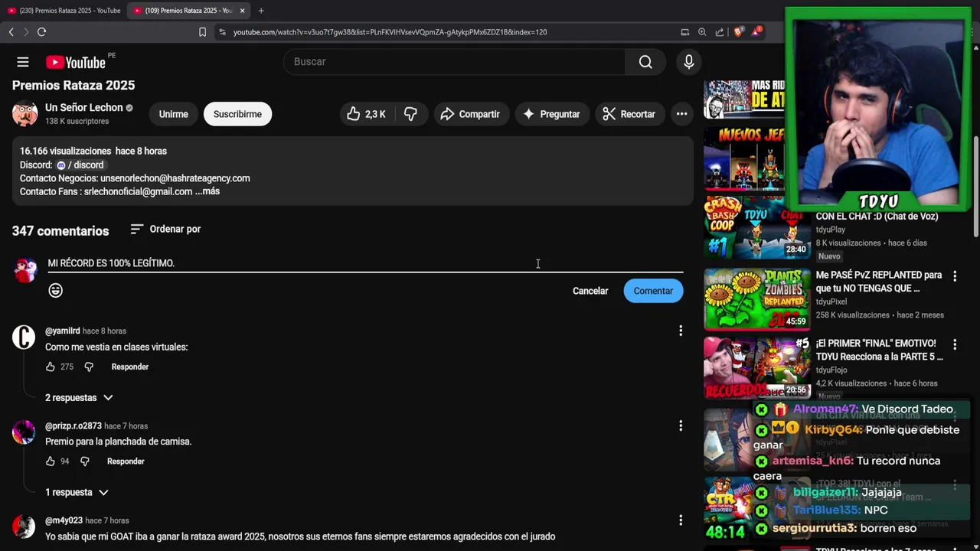Viewport: 980px width, 551px height.
Task: Open Un Señor Lechon channel avatar
Action: tap(24, 113)
